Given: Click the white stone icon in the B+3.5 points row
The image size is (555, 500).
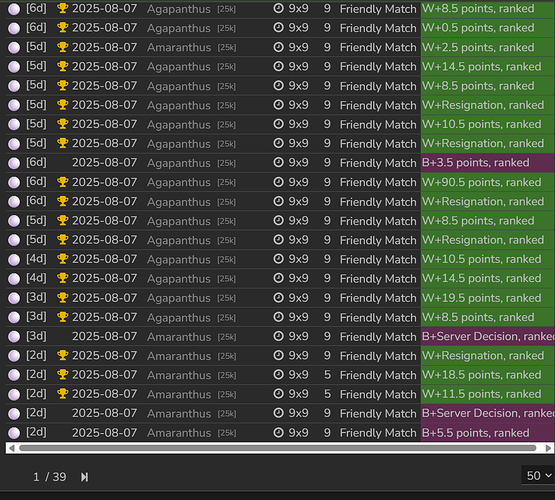Looking at the screenshot, I should pyautogui.click(x=14, y=163).
